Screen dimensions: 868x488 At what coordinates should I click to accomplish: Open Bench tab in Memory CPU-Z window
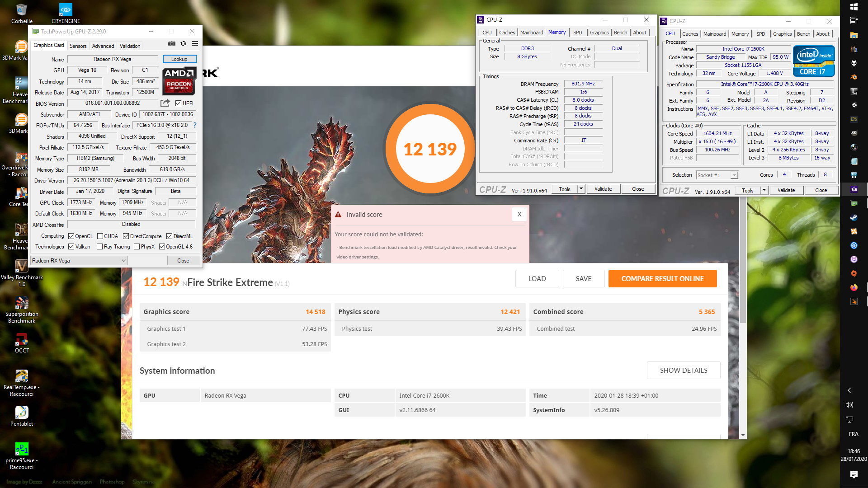(620, 33)
